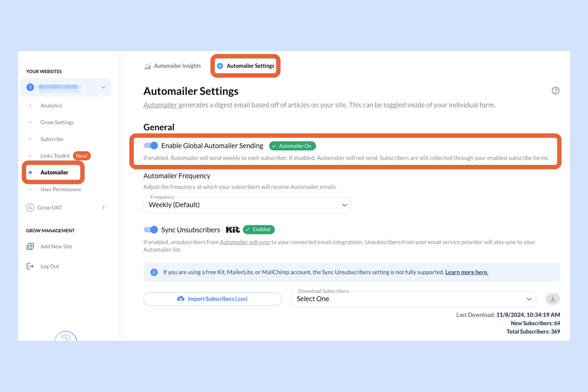The image size is (588, 392).
Task: Follow the Learn more here link
Action: point(467,272)
